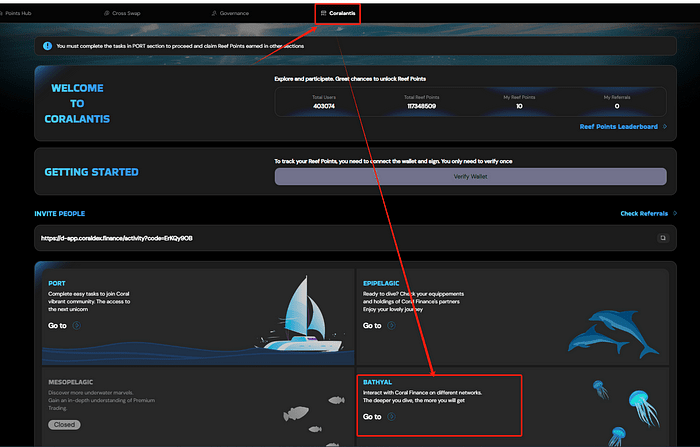Click the Coralantis tab icon
700x447 pixels.
[x=324, y=13]
